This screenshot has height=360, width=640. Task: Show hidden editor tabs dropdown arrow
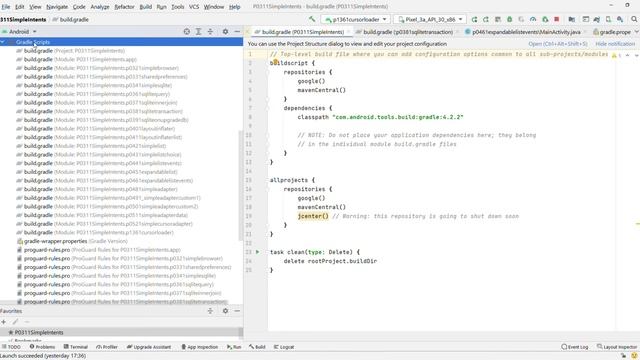(x=636, y=32)
